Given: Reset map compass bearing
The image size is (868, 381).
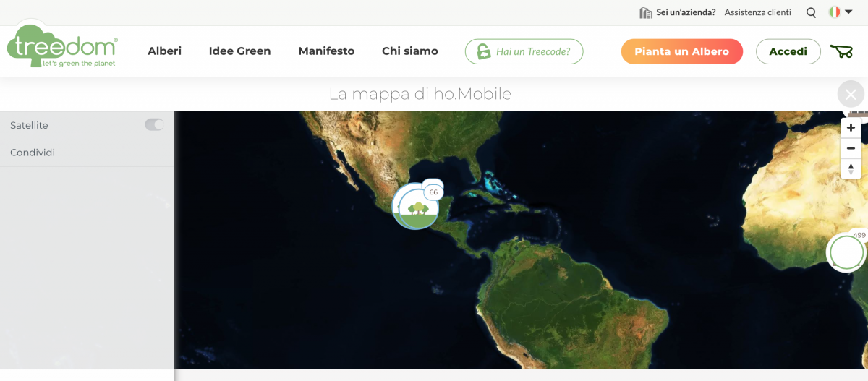Looking at the screenshot, I should (x=851, y=168).
